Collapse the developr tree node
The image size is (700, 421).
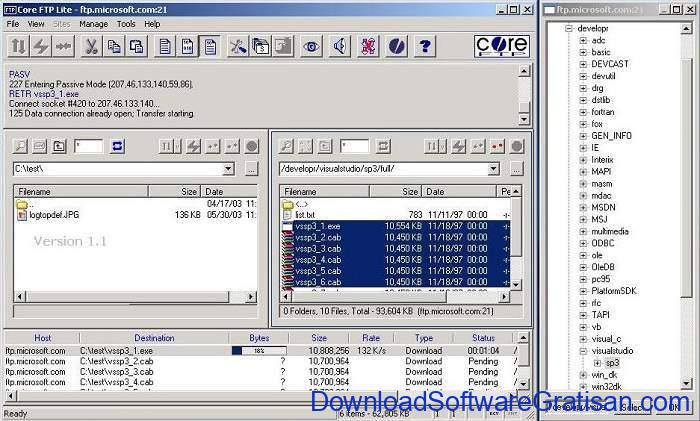tap(569, 29)
